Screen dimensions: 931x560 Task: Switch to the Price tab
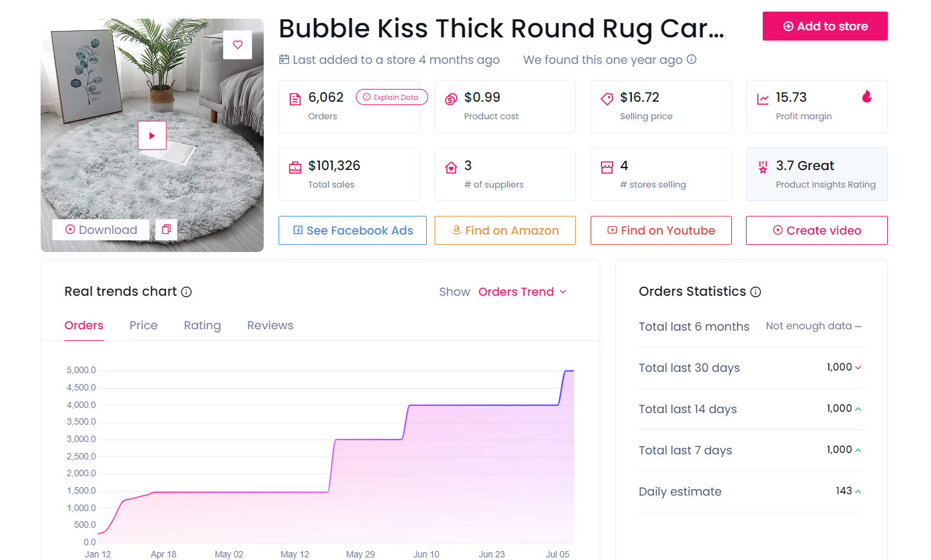143,325
